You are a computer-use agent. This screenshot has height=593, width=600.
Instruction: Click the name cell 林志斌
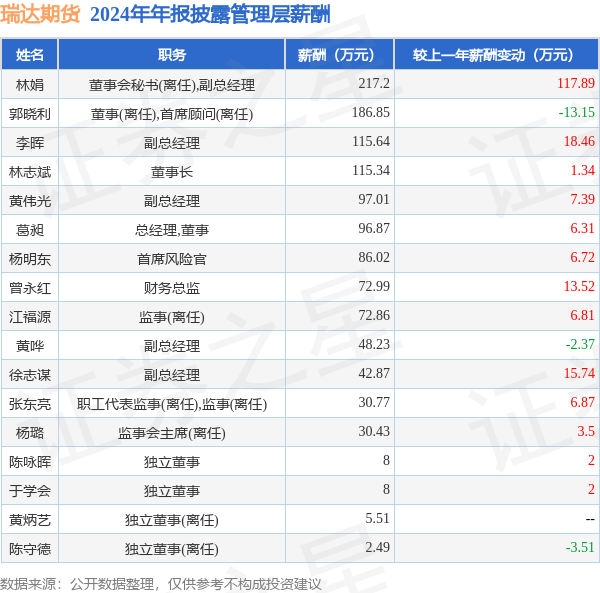[30, 172]
